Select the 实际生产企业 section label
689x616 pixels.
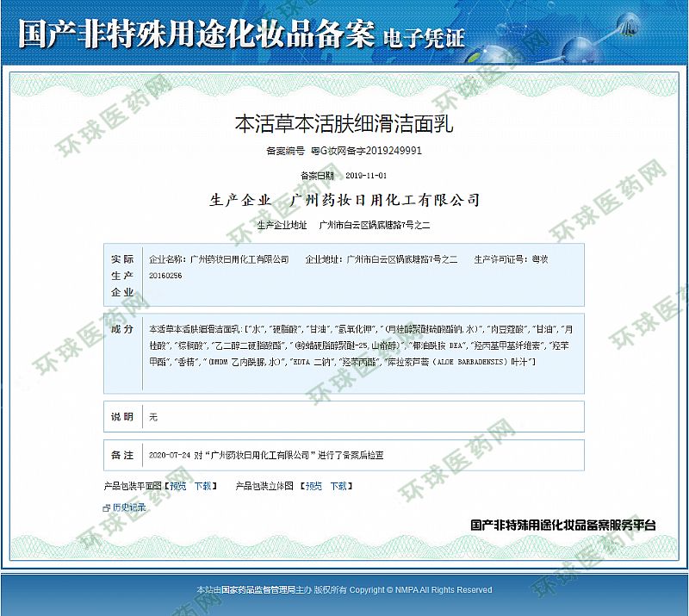(x=122, y=275)
